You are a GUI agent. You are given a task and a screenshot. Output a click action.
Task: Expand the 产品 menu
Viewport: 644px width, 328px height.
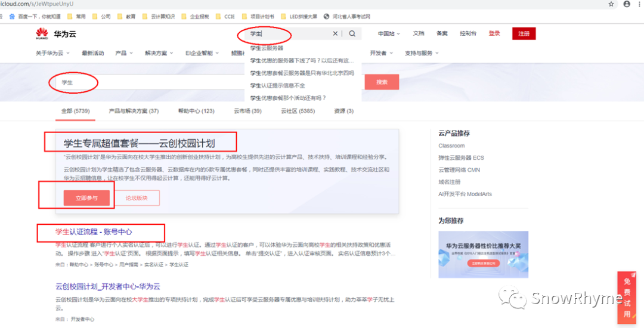[x=124, y=53]
